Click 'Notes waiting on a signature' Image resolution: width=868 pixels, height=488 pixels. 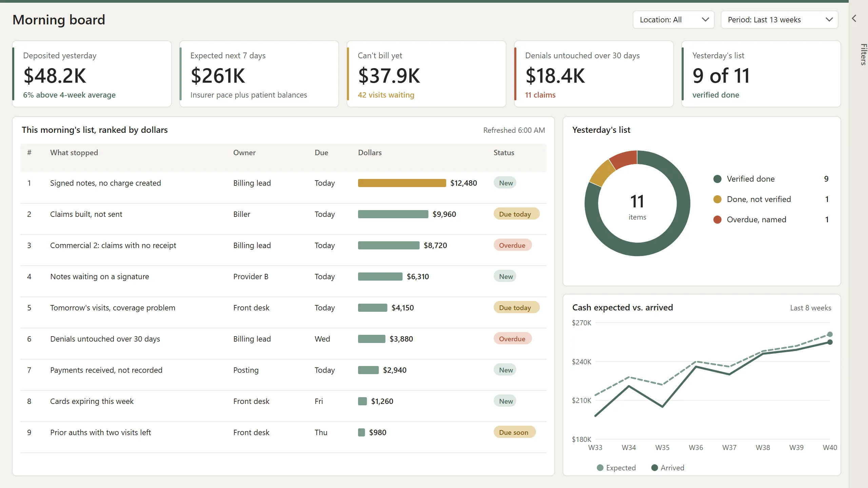pyautogui.click(x=100, y=277)
